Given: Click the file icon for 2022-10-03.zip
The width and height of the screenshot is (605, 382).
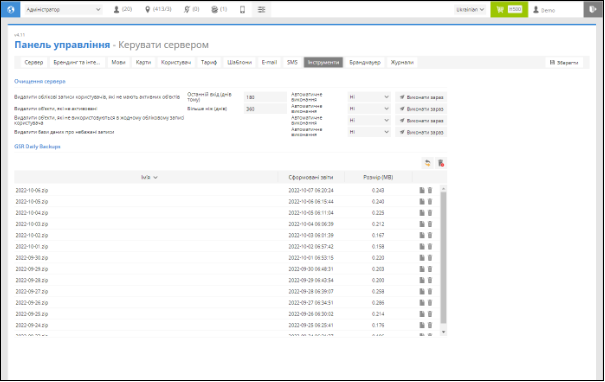Looking at the screenshot, I should (422, 224).
